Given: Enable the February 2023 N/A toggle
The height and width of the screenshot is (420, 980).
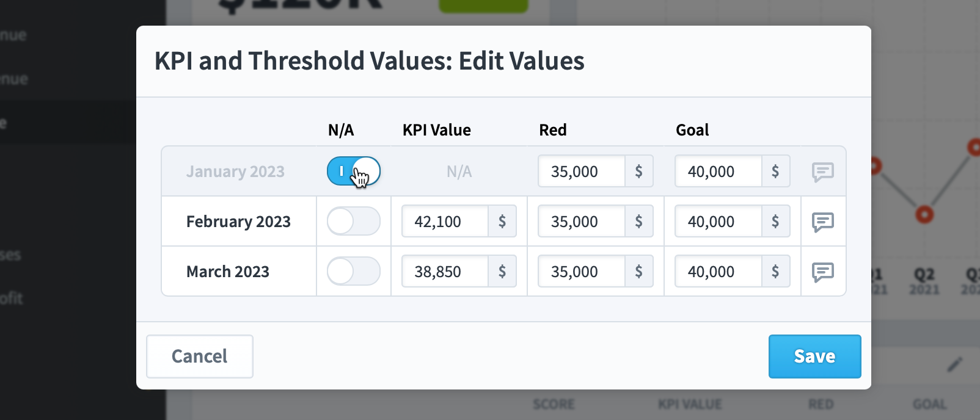Looking at the screenshot, I should pos(354,221).
